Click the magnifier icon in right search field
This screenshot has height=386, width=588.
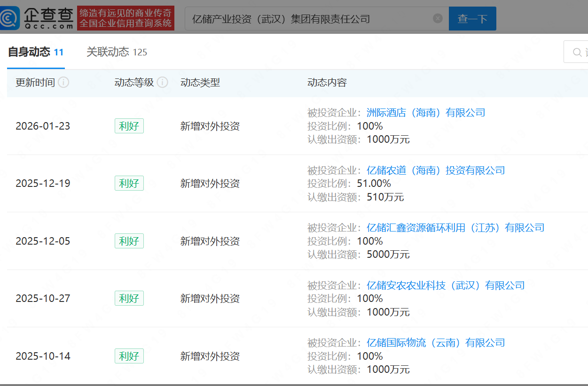tap(577, 52)
